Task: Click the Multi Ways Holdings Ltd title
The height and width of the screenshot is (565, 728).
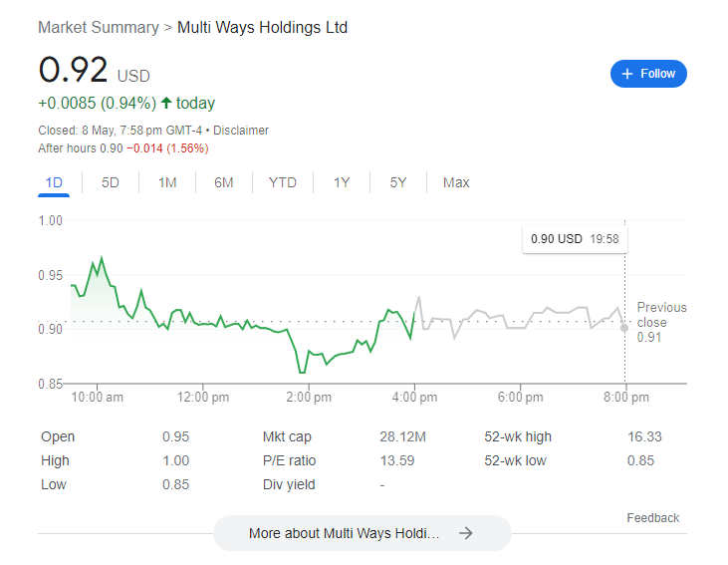Action: 262,28
